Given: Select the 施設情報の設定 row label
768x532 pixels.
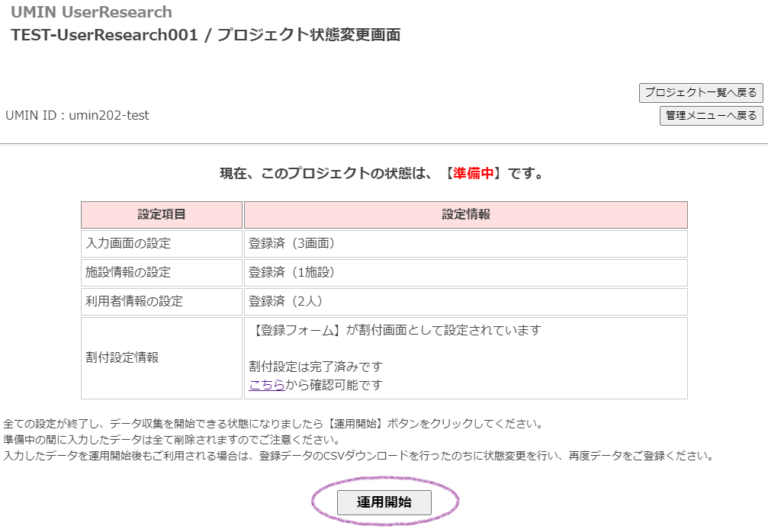Looking at the screenshot, I should coord(129,273).
